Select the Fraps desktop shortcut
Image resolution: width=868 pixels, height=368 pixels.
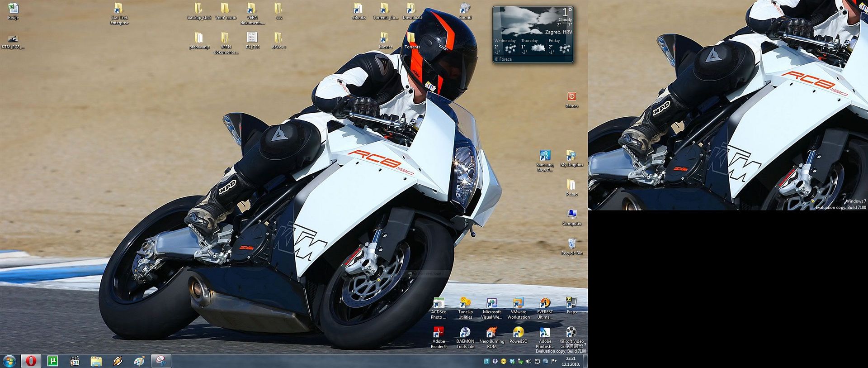point(571,303)
